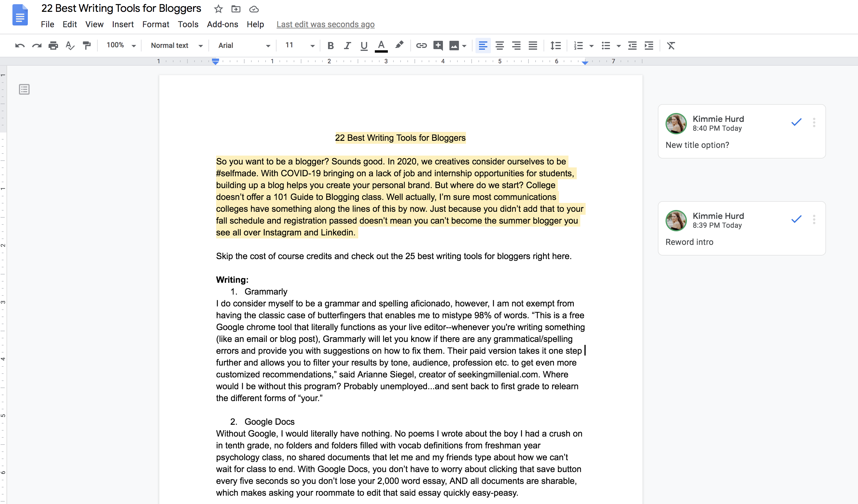Viewport: 858px width, 504px height.
Task: Click the Grammarly list item
Action: point(266,291)
